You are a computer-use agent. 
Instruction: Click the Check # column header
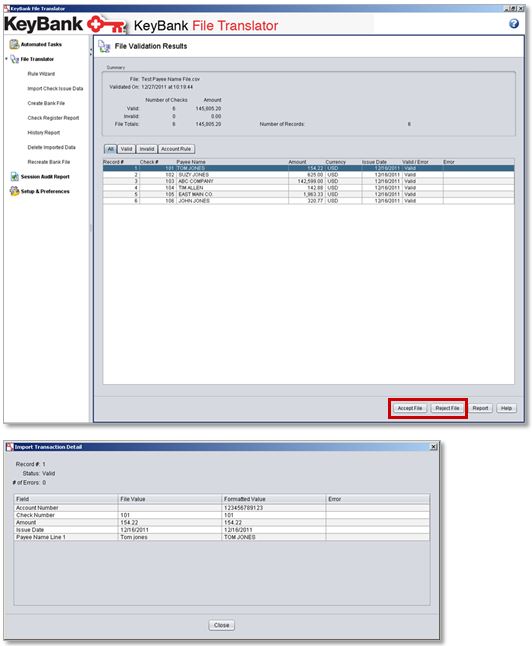157,162
